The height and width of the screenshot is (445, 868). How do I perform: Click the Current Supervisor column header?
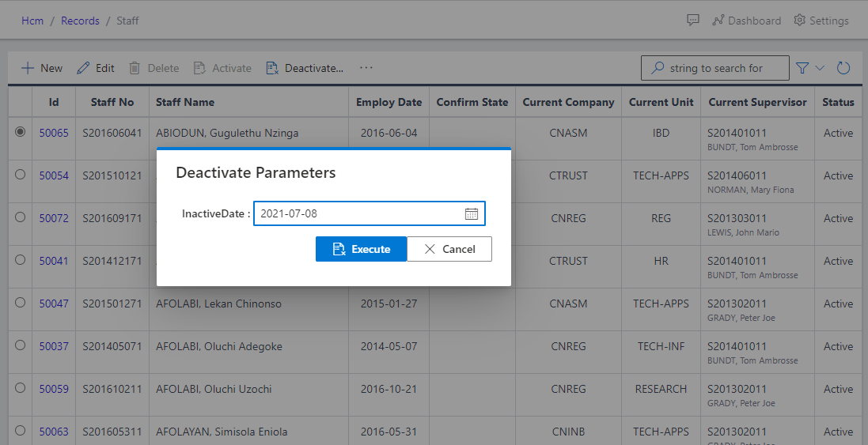coord(757,102)
